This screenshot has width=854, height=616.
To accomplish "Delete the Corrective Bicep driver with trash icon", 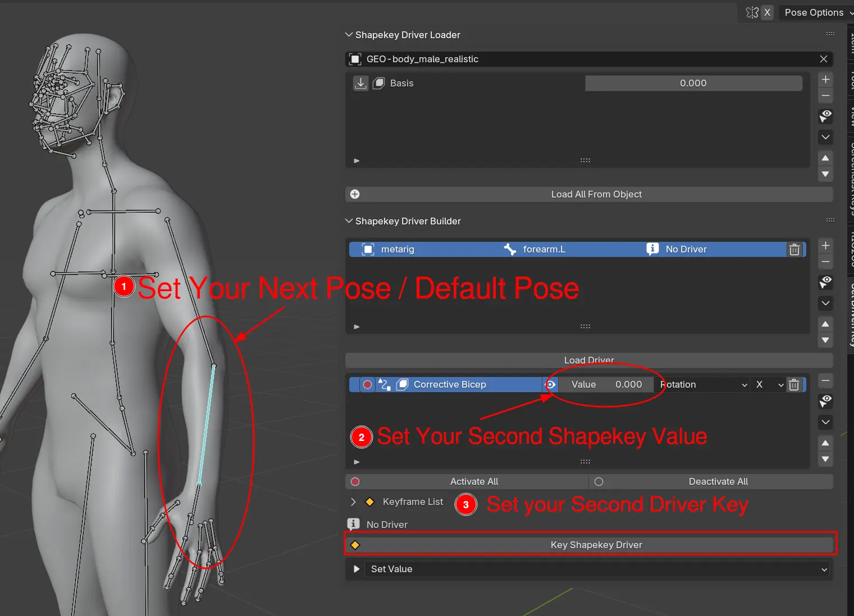I will coord(794,384).
